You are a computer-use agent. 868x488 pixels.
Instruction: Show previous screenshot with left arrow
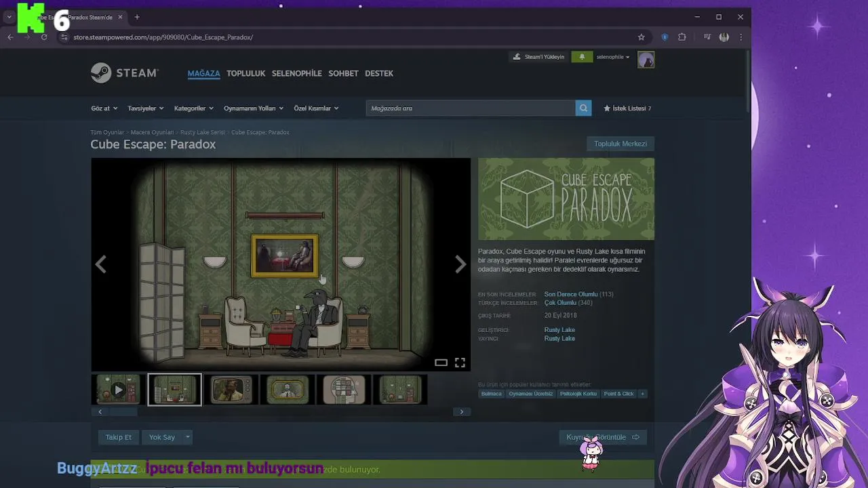(100, 264)
